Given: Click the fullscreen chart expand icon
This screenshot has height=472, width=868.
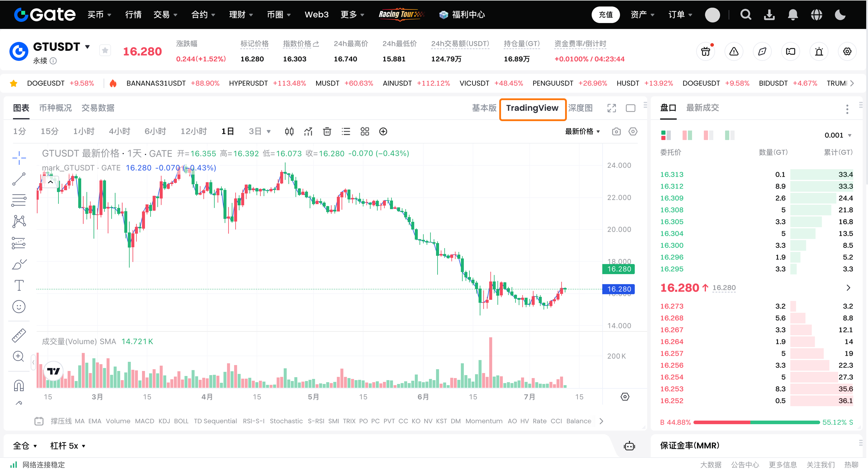Looking at the screenshot, I should [x=611, y=108].
